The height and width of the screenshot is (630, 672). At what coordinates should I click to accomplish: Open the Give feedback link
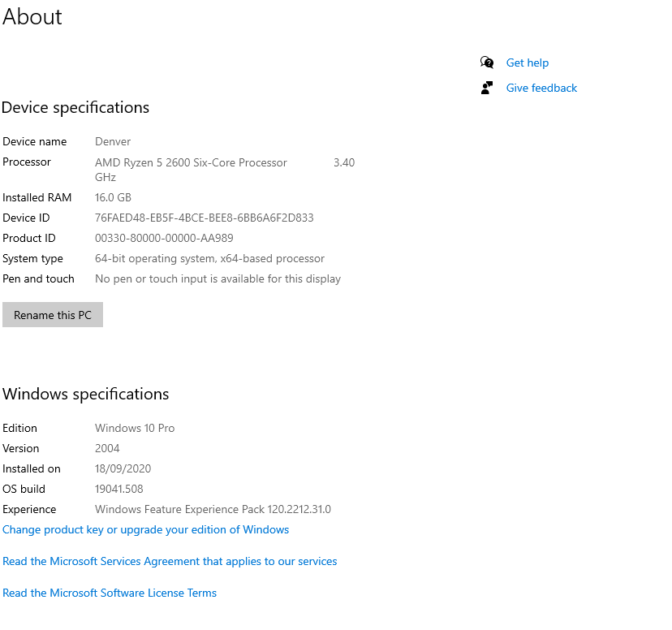pos(541,88)
